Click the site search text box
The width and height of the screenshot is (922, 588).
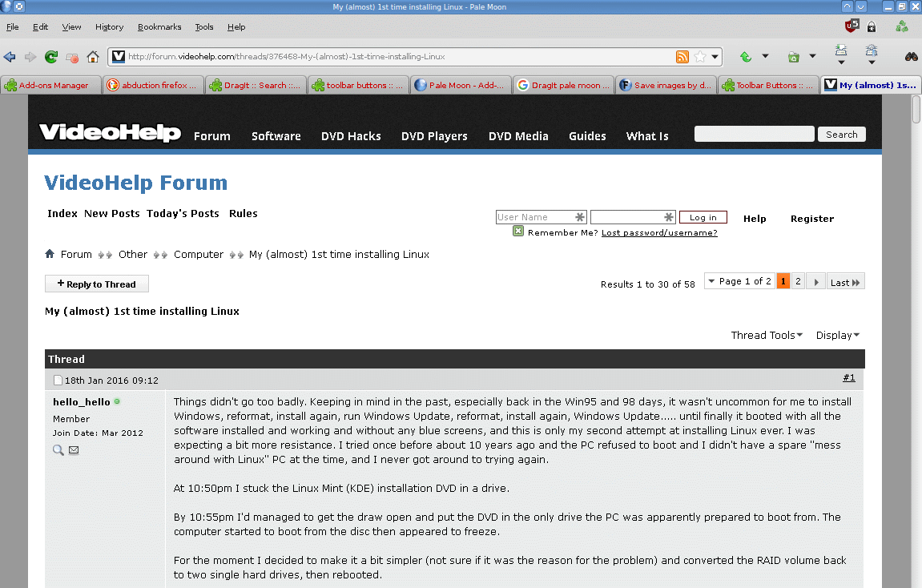(x=755, y=134)
